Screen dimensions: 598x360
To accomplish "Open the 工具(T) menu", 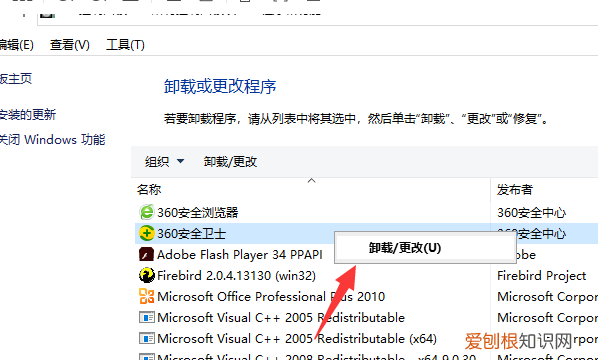I will (125, 45).
